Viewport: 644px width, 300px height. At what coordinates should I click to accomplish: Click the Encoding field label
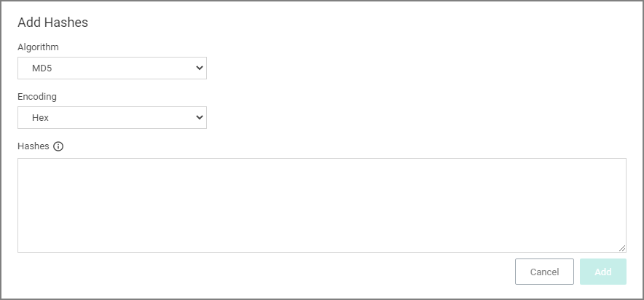click(x=37, y=97)
